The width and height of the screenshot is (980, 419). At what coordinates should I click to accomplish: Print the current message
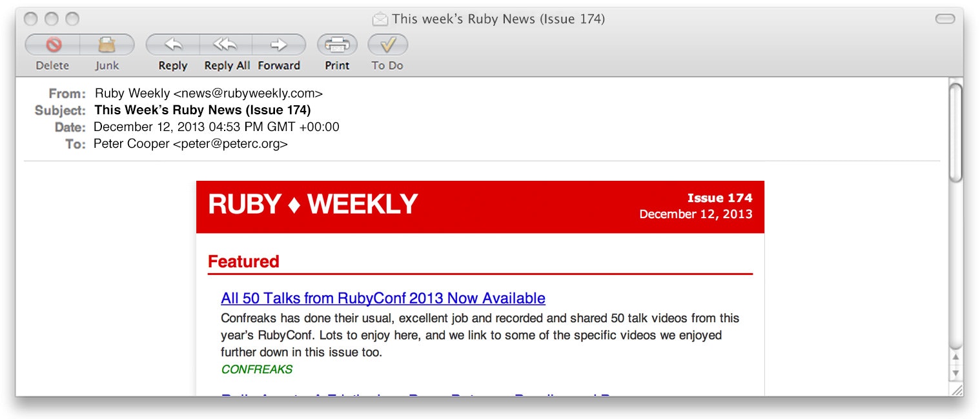(x=336, y=45)
